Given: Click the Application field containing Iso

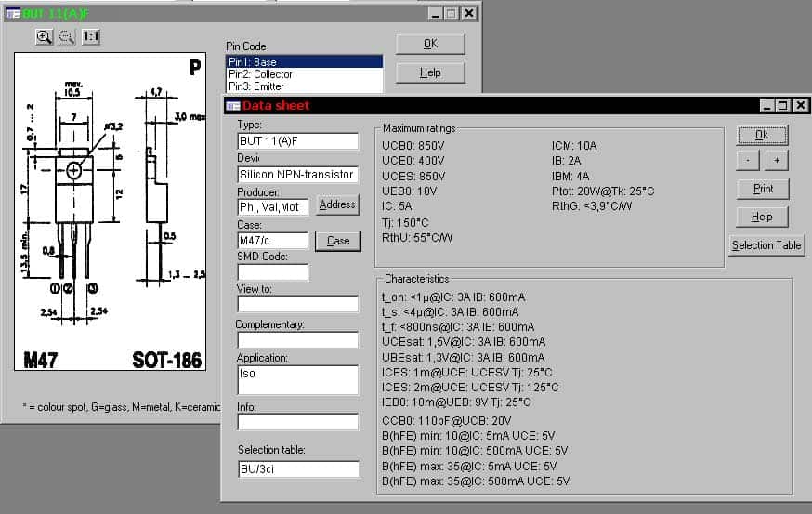Looking at the screenshot, I should pos(298,380).
